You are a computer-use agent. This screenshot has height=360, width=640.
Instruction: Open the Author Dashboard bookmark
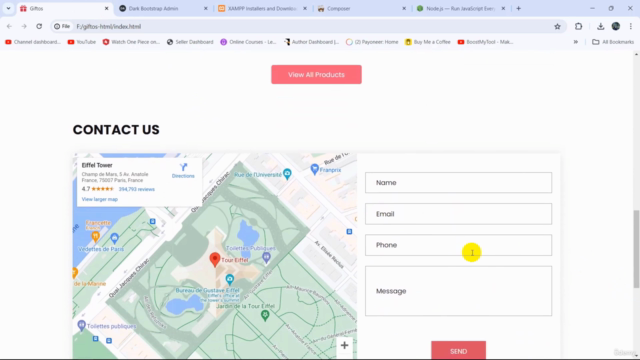[311, 42]
